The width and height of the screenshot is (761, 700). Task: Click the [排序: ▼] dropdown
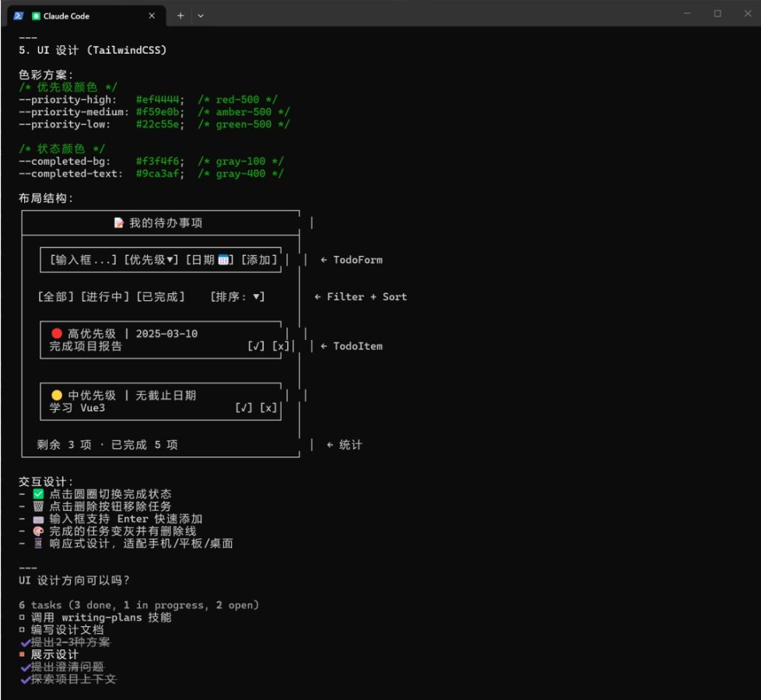click(x=237, y=296)
